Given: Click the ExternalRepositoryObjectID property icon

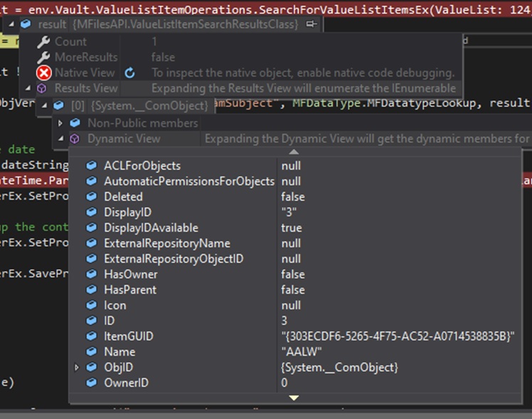Looking at the screenshot, I should 91,258.
